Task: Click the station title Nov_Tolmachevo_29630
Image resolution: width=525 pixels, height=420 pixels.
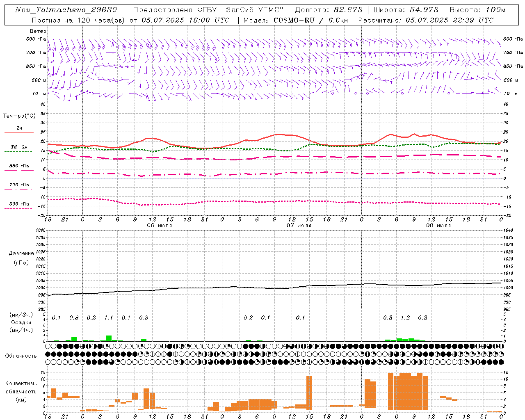Action: point(66,10)
